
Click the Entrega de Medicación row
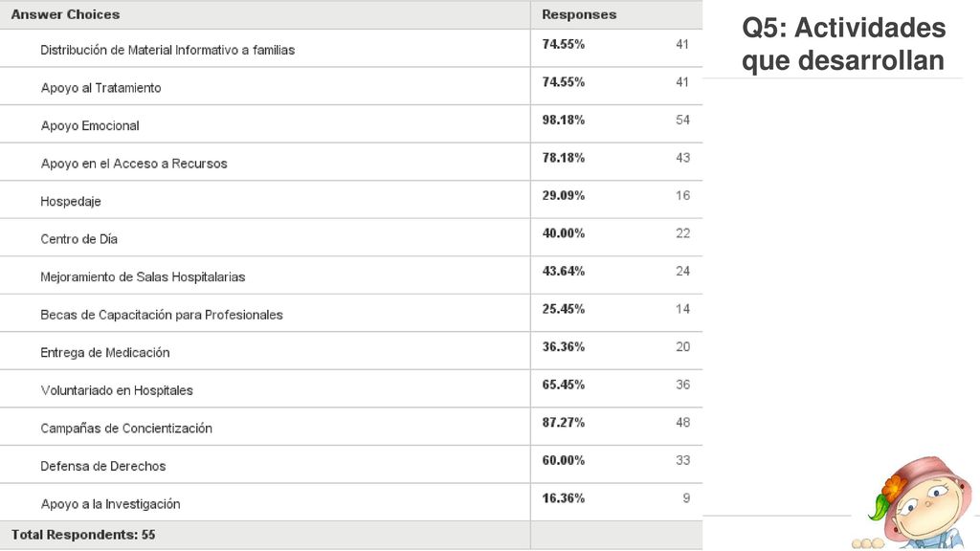pos(351,351)
